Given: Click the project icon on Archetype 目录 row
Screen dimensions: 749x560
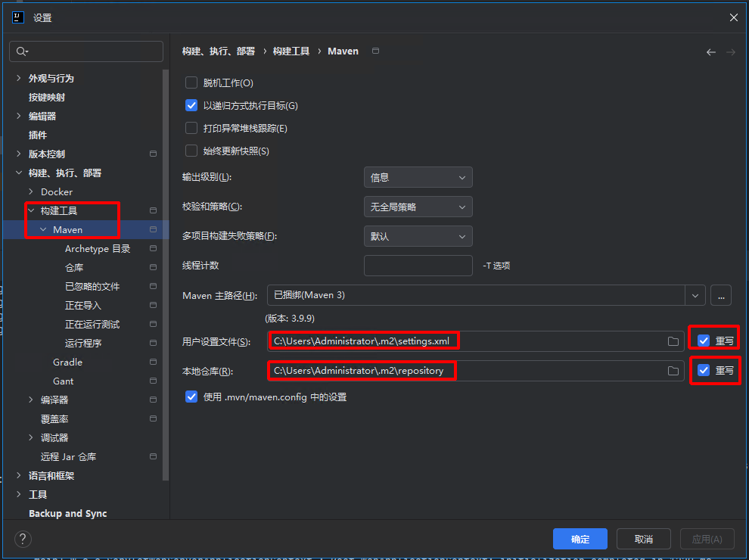Looking at the screenshot, I should [x=153, y=248].
